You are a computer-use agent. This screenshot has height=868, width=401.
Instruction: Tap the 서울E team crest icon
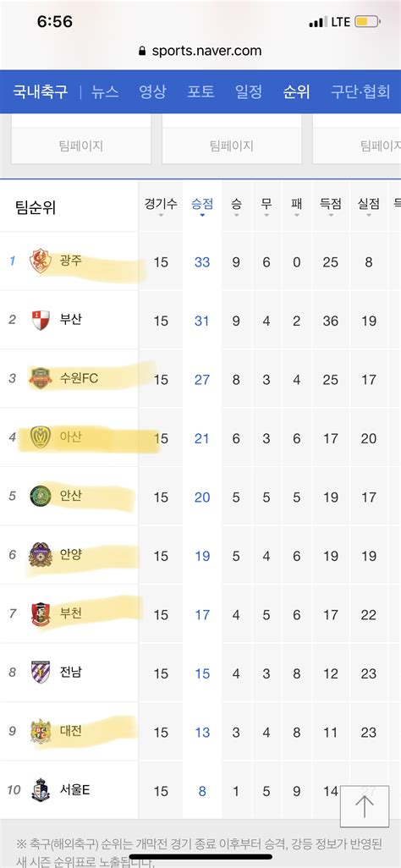click(x=41, y=790)
